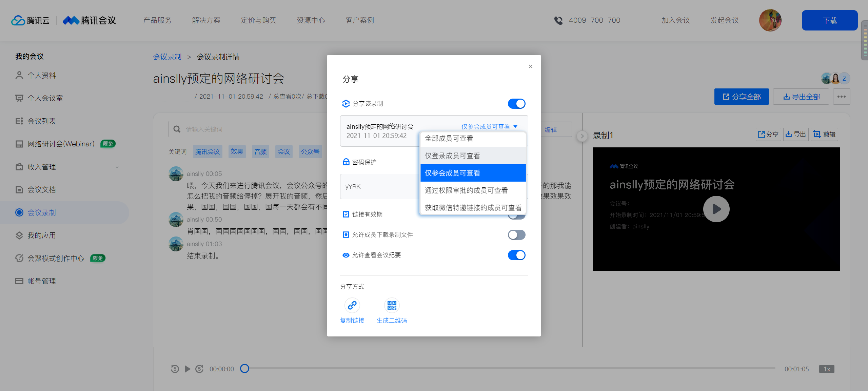
Task: Click the 复制链接 link icon
Action: [x=352, y=305]
